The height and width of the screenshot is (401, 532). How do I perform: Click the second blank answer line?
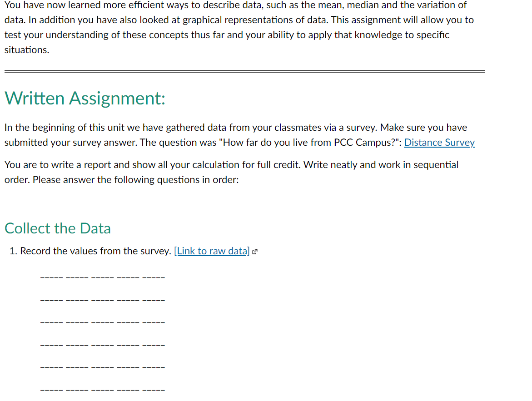[102, 300]
